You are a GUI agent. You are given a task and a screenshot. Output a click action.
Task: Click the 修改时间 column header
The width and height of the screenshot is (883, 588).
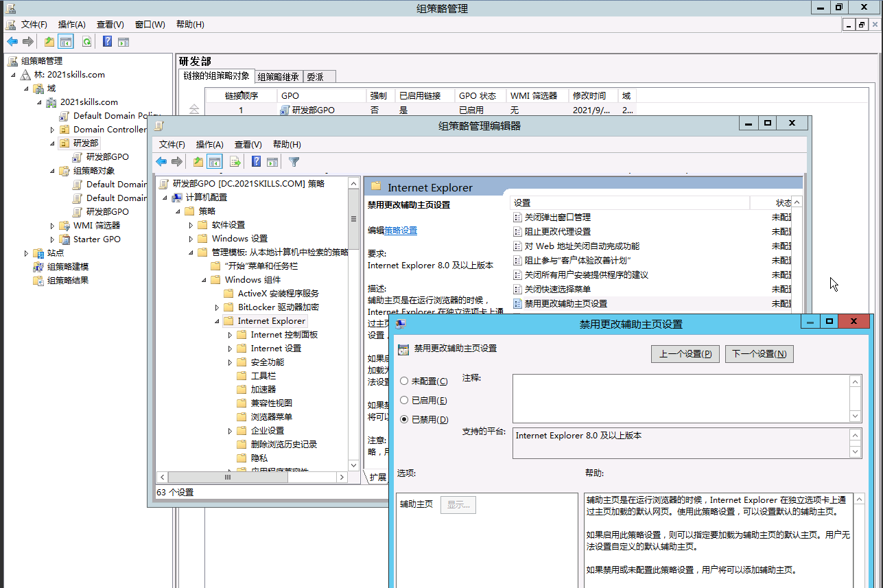(593, 96)
